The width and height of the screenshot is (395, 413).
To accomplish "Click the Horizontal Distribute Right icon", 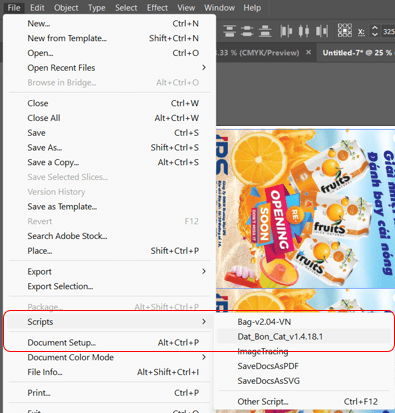I will tap(322, 31).
